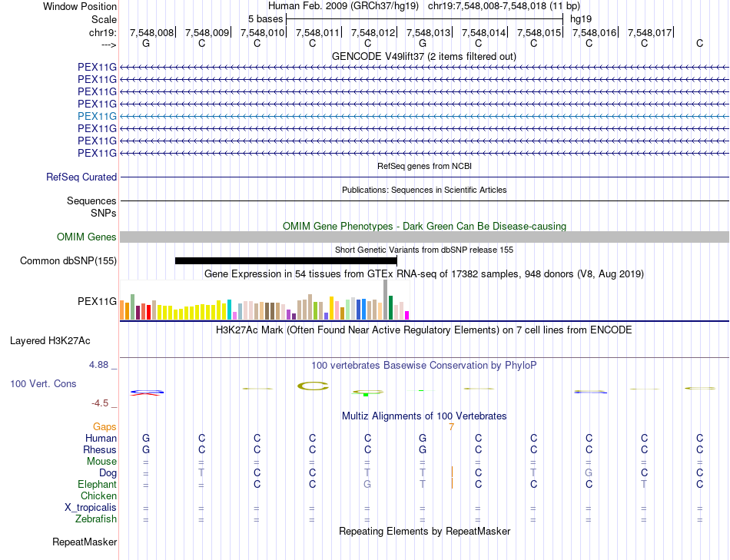The width and height of the screenshot is (730, 560).
Task: Select the Zebrafish alignment row label
Action: tap(96, 519)
